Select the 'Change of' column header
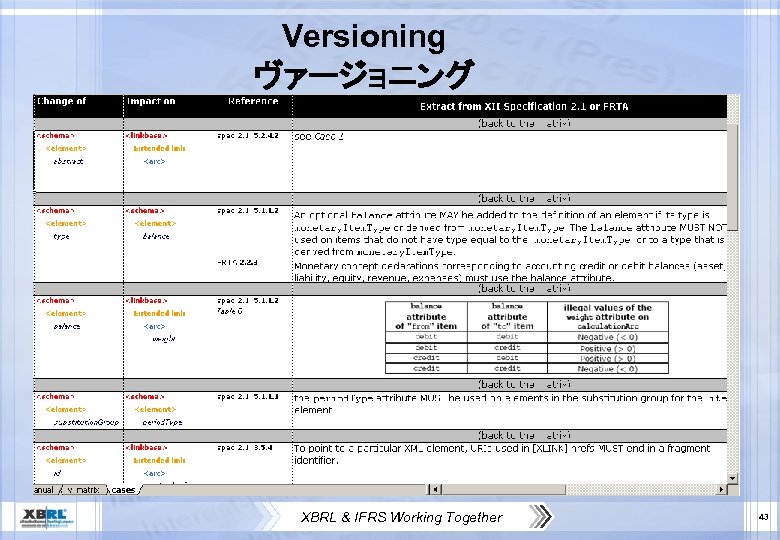The width and height of the screenshot is (780, 540). [x=61, y=101]
